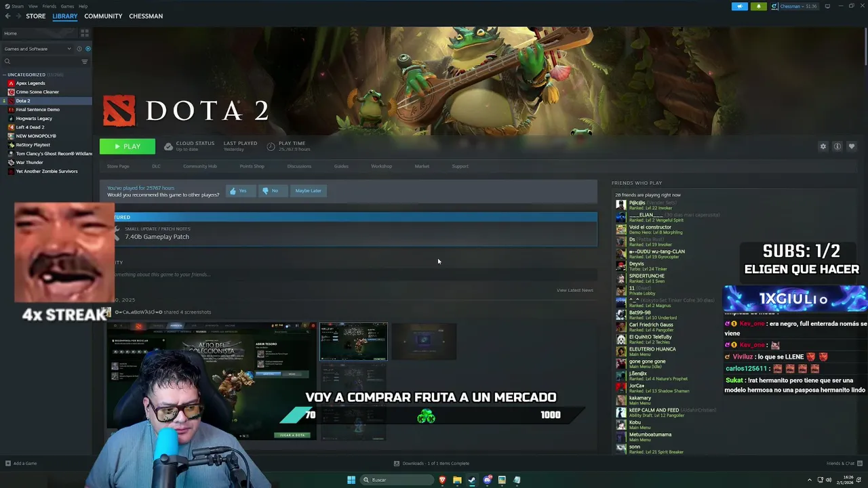The image size is (868, 488).
Task: Click the Play Time clock icon
Action: tap(271, 146)
